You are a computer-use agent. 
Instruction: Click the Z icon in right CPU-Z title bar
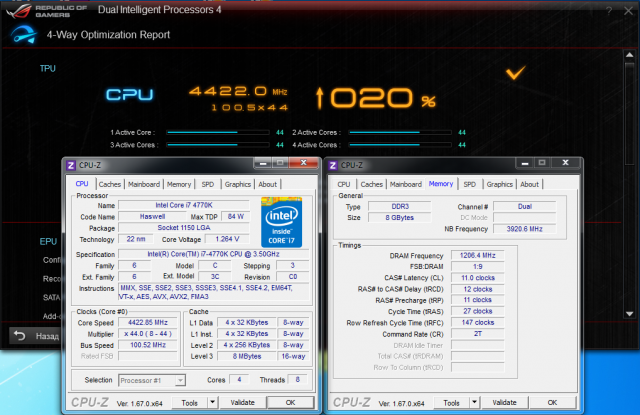pos(333,165)
